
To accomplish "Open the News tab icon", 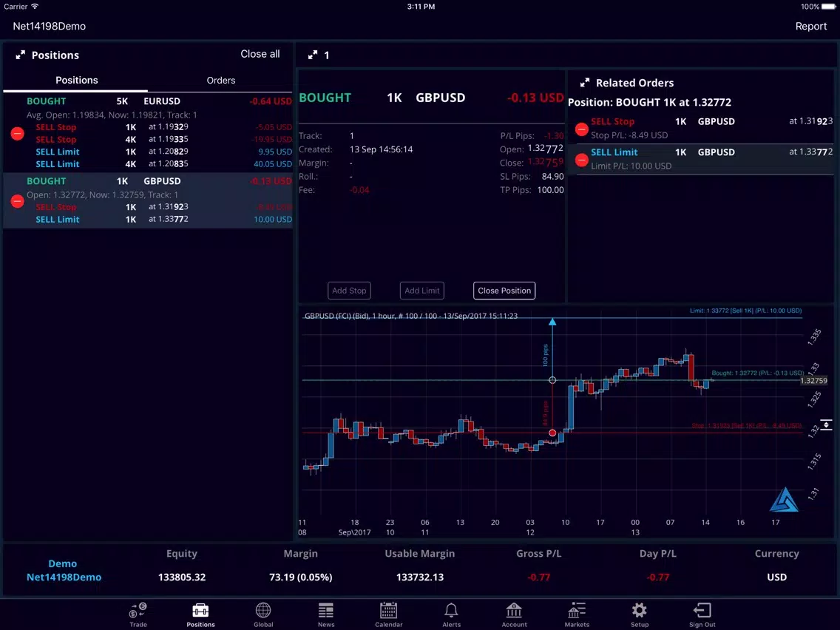I will (x=325, y=609).
